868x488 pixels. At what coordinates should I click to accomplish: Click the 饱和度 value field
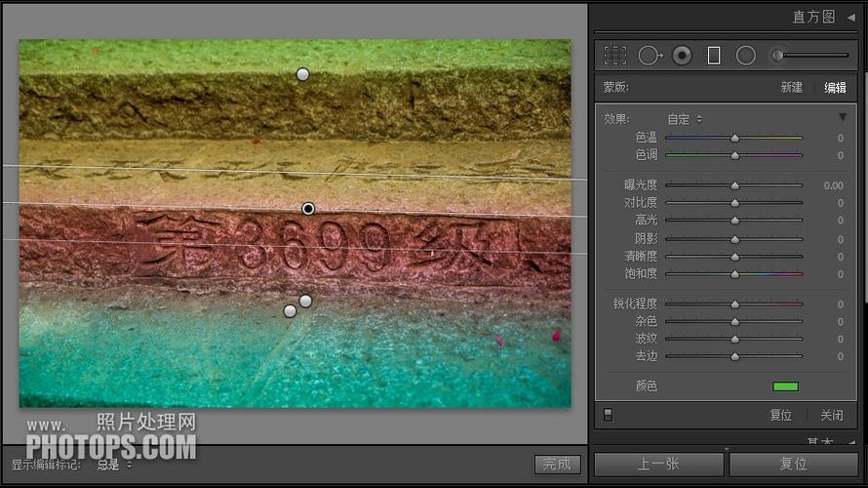click(x=840, y=274)
